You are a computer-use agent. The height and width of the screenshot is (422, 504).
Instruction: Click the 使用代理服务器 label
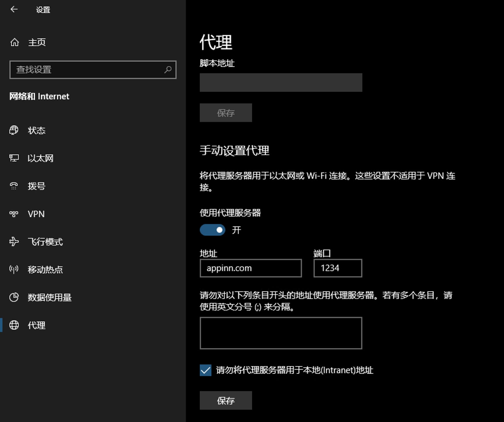(x=230, y=213)
